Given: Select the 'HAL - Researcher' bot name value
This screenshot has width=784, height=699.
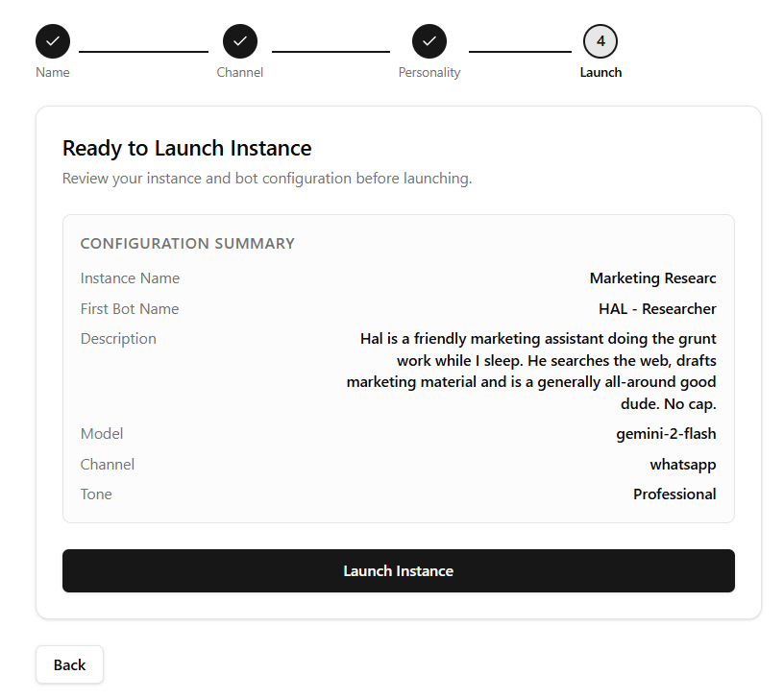Looking at the screenshot, I should pyautogui.click(x=657, y=308).
